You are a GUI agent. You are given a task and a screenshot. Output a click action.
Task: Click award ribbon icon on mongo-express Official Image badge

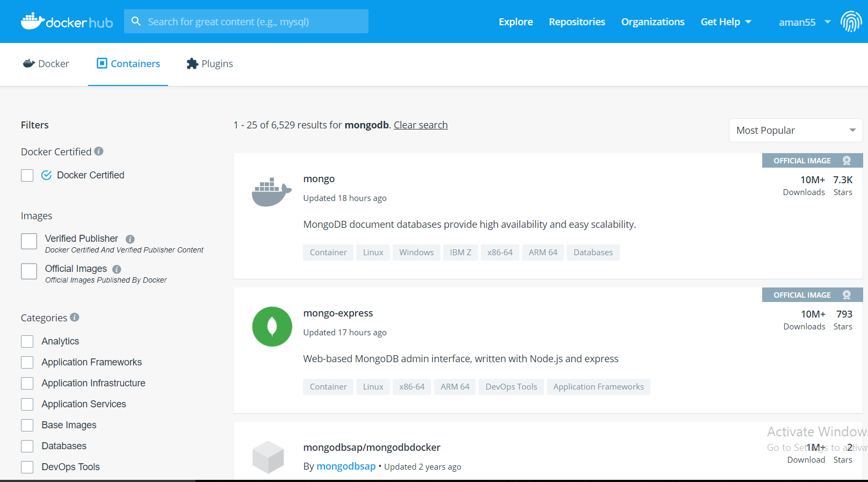[x=847, y=295]
